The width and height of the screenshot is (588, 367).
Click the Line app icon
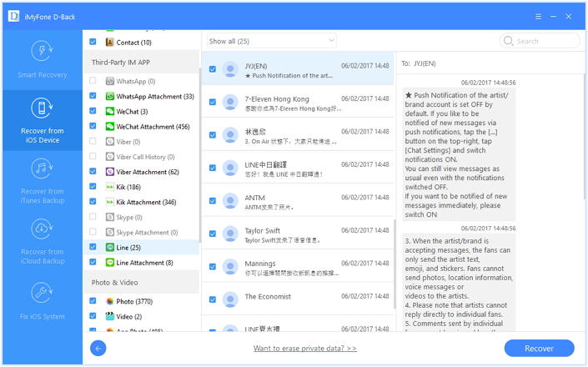coord(109,248)
